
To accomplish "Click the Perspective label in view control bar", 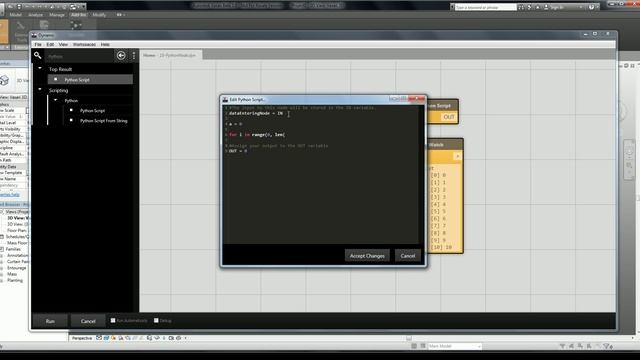I will [82, 338].
